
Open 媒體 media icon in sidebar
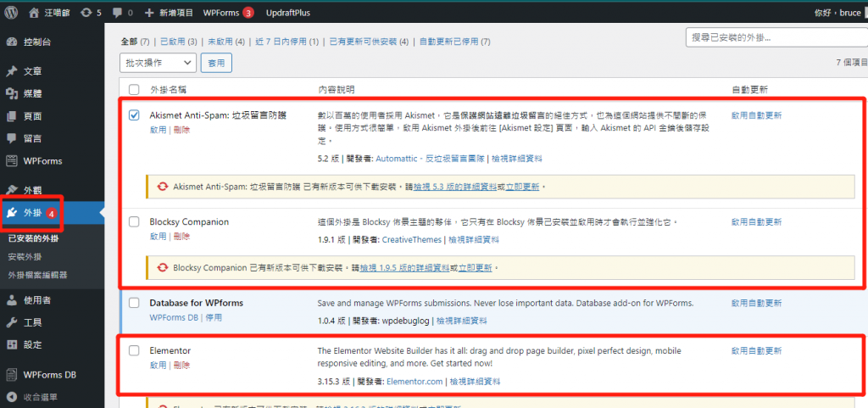point(12,93)
